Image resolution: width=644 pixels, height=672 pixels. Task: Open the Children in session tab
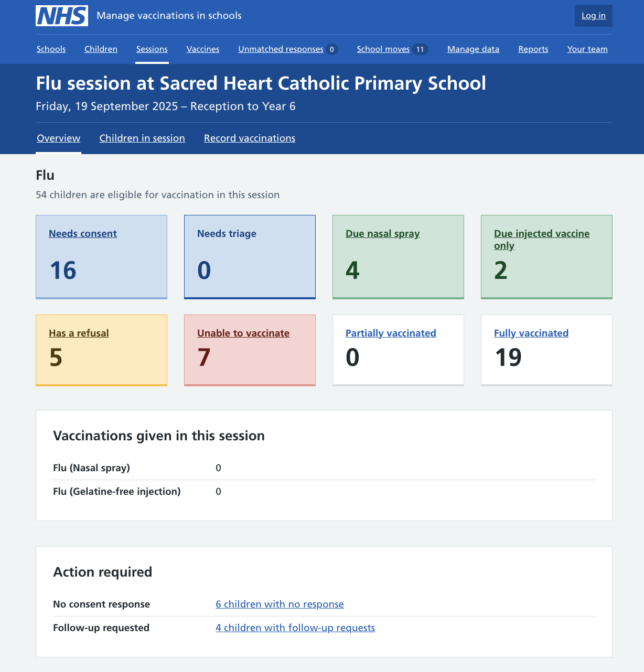pyautogui.click(x=142, y=138)
